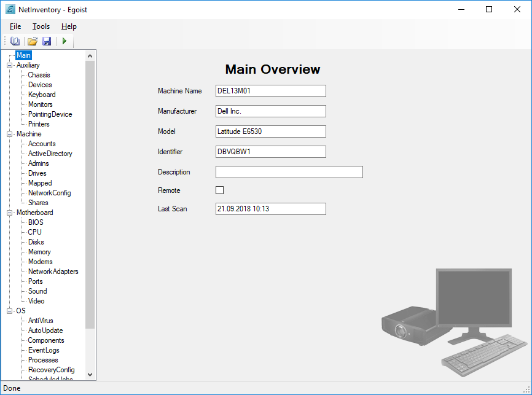532x395 pixels.
Task: Click the Last Scan date field
Action: 271,209
